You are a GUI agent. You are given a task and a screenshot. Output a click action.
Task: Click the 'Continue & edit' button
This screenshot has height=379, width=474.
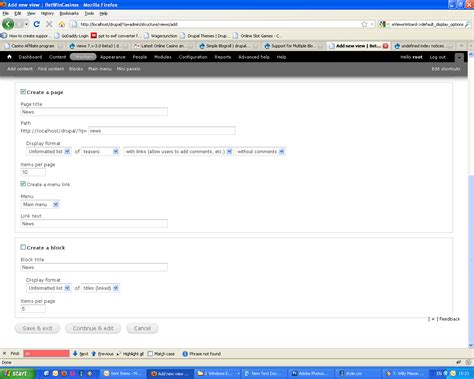[93, 328]
